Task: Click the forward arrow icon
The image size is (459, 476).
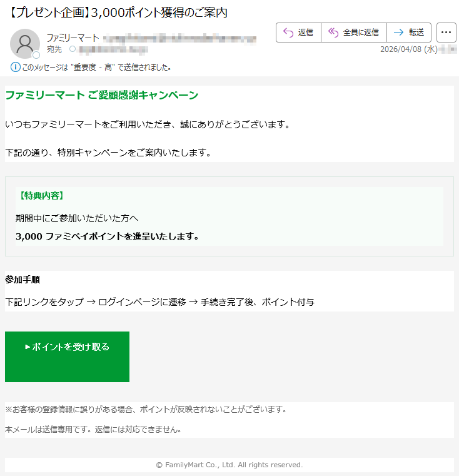Action: (x=398, y=32)
